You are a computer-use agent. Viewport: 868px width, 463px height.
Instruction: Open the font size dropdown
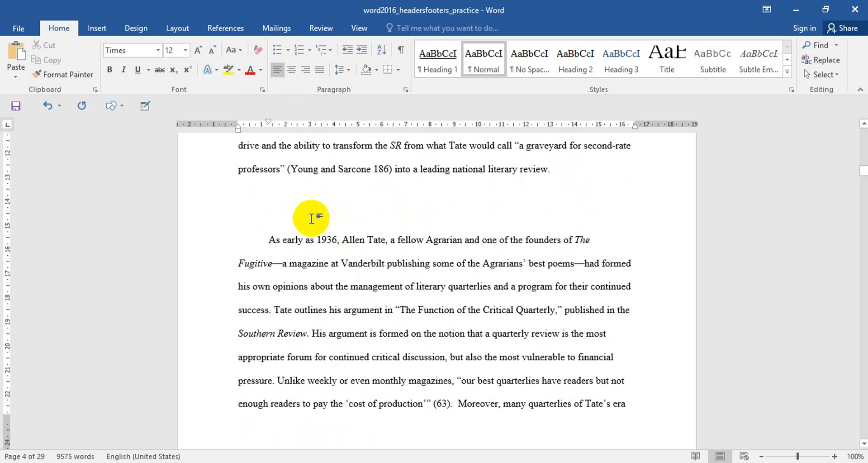point(185,50)
